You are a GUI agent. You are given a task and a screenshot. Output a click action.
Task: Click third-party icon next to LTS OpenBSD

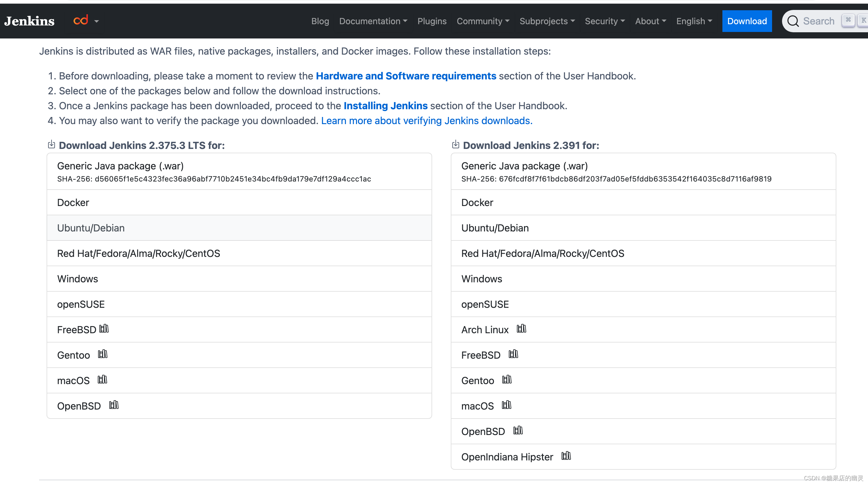[x=114, y=405]
